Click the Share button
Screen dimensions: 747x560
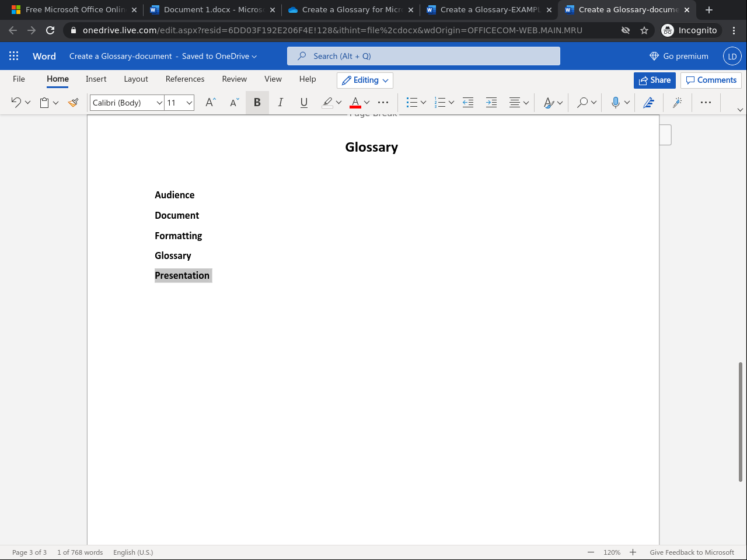pyautogui.click(x=654, y=80)
